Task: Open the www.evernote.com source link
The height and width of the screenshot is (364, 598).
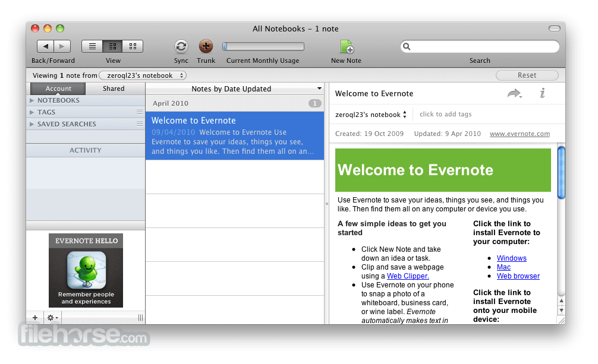Action: pos(520,134)
